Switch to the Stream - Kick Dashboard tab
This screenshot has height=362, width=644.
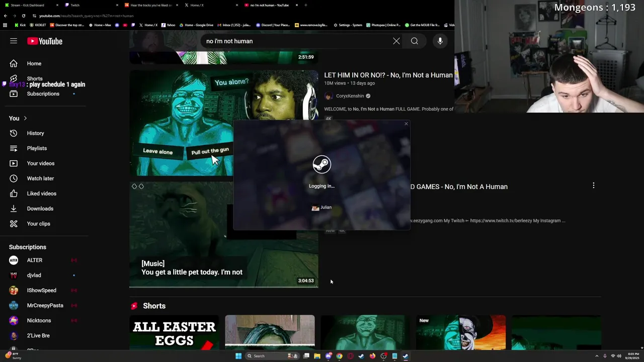tap(30, 5)
